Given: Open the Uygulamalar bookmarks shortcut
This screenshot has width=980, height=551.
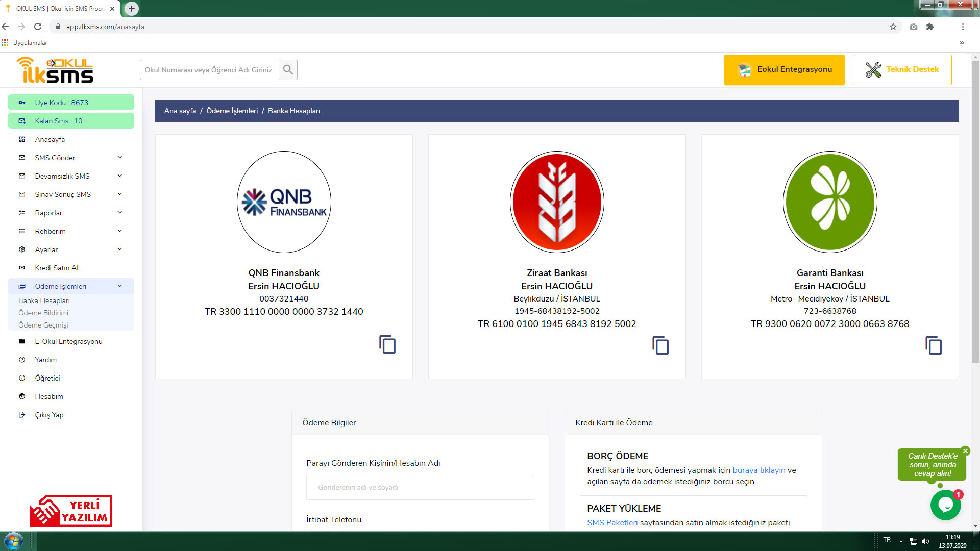Looking at the screenshot, I should pos(24,43).
